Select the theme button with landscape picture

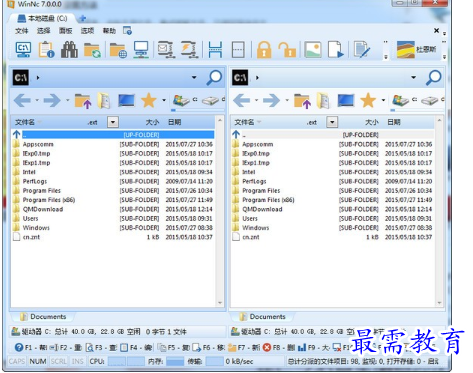click(417, 50)
